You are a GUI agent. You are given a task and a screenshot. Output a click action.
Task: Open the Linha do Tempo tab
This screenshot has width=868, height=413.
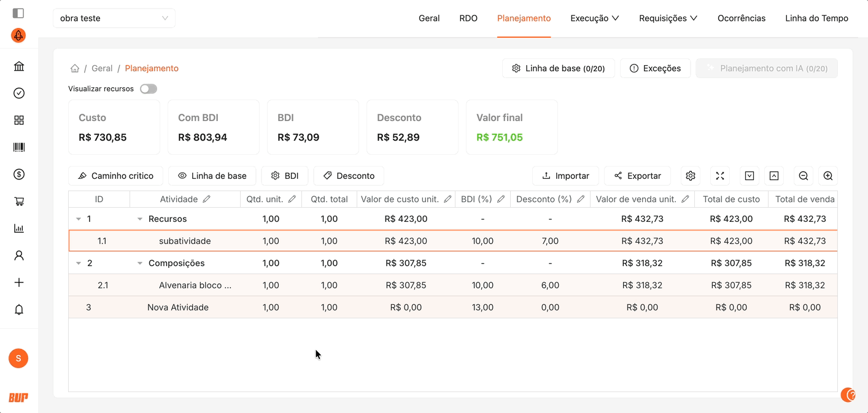[816, 18]
